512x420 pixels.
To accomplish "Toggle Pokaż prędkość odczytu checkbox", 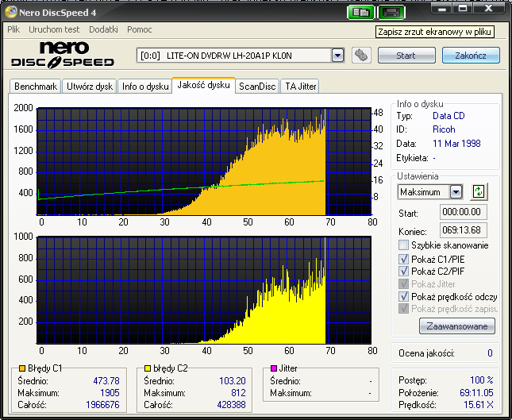I will tap(403, 297).
